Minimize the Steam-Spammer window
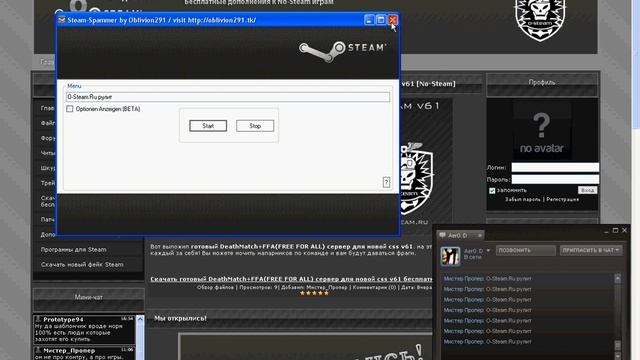 coord(369,20)
